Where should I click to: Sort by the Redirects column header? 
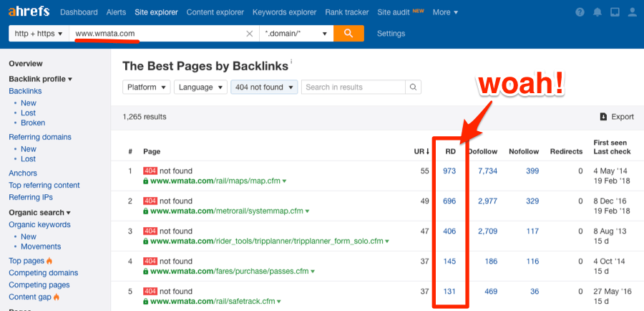[x=567, y=151]
